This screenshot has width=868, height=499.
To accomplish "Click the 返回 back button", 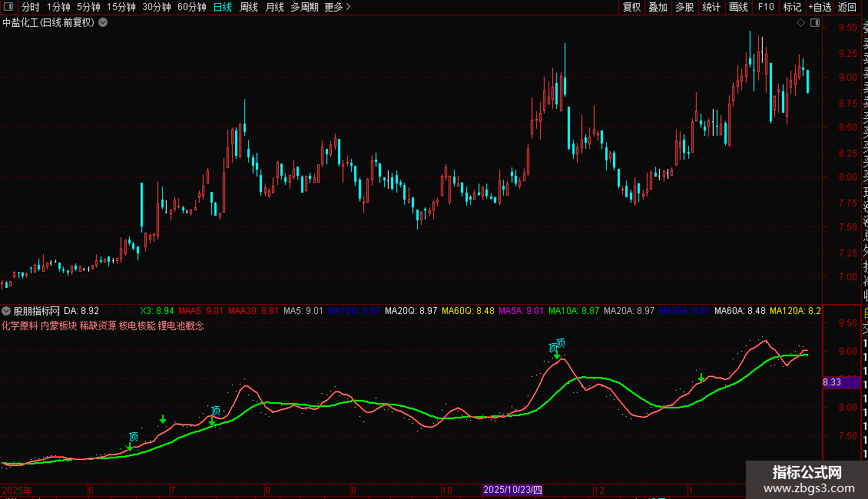I will tap(847, 7).
